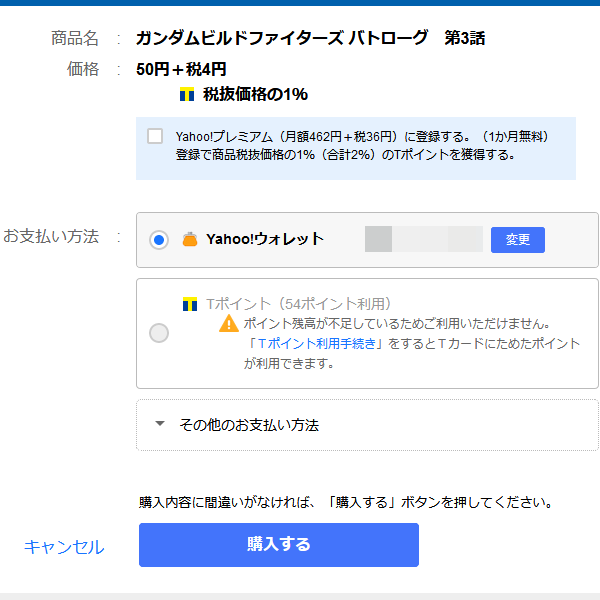The width and height of the screenshot is (600, 600).
Task: Expand その他のお支払い方法 section
Action: point(367,425)
